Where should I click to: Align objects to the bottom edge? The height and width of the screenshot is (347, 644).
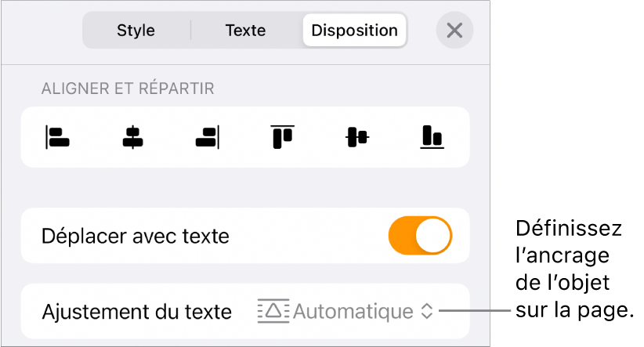(432, 138)
